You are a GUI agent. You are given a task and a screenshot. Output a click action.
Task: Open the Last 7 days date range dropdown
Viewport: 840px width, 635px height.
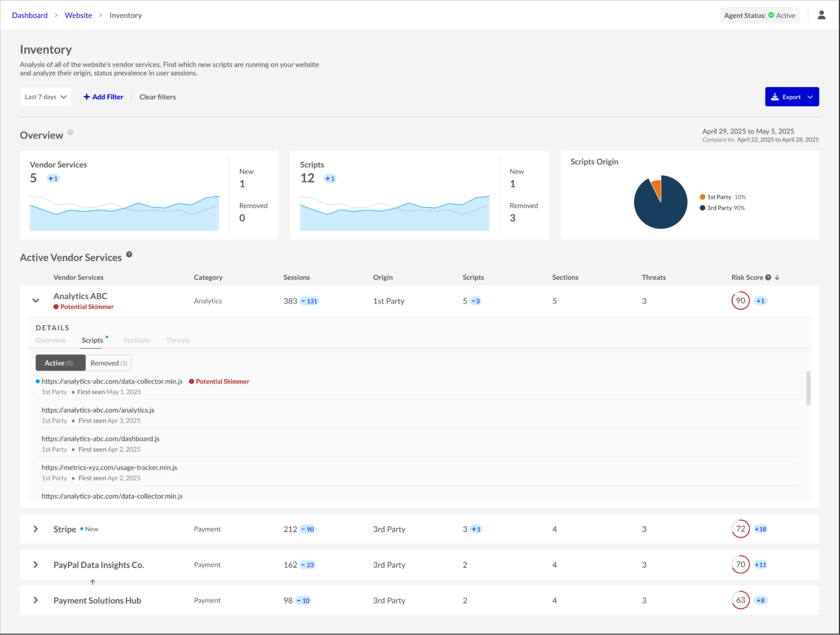pyautogui.click(x=45, y=96)
